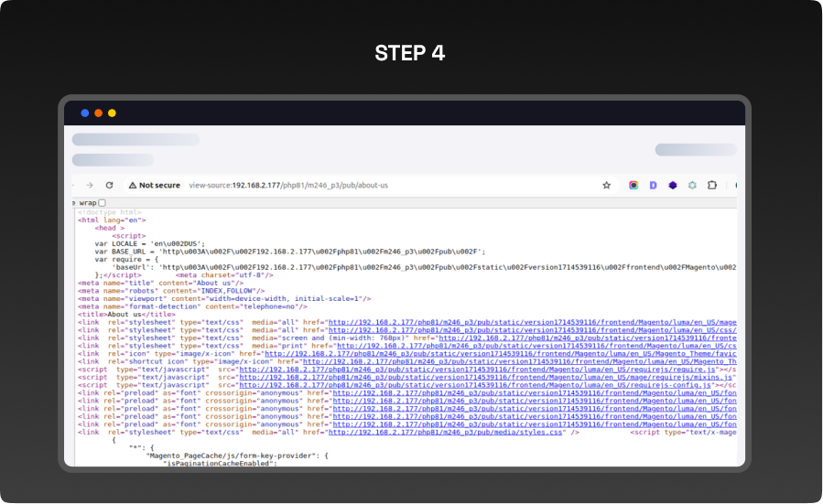
Task: Click the red dot in window header
Action: (x=98, y=113)
